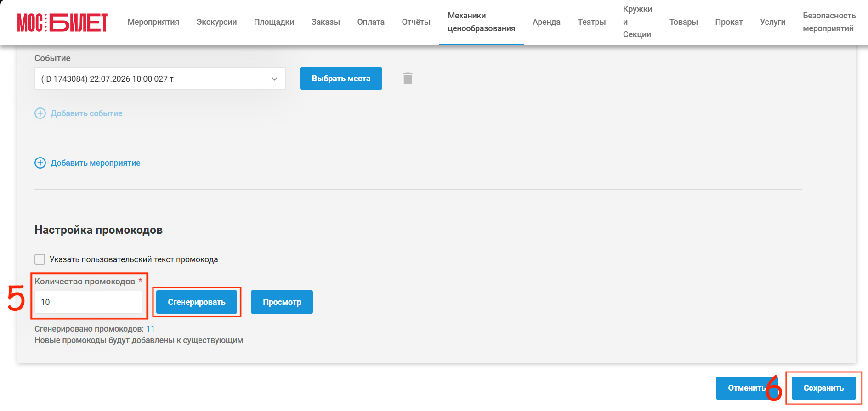Click the generated promo codes count link 11
This screenshot has width=868, height=411.
(x=150, y=329)
